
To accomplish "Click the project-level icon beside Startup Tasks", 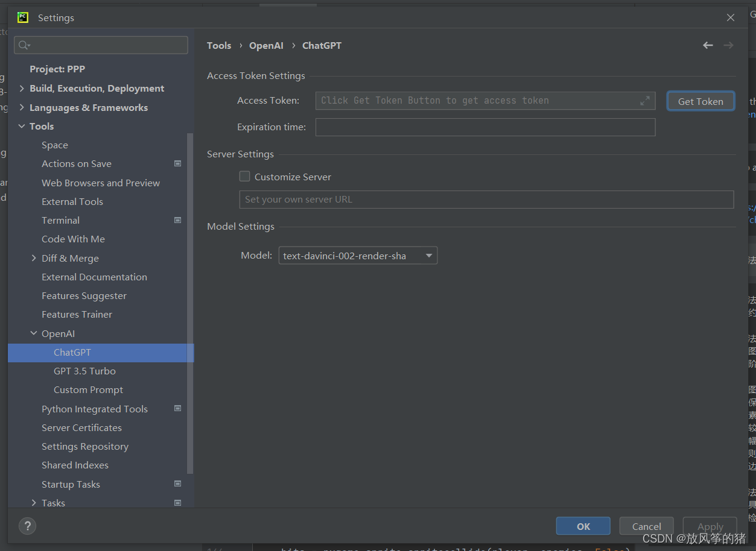I will coord(178,484).
